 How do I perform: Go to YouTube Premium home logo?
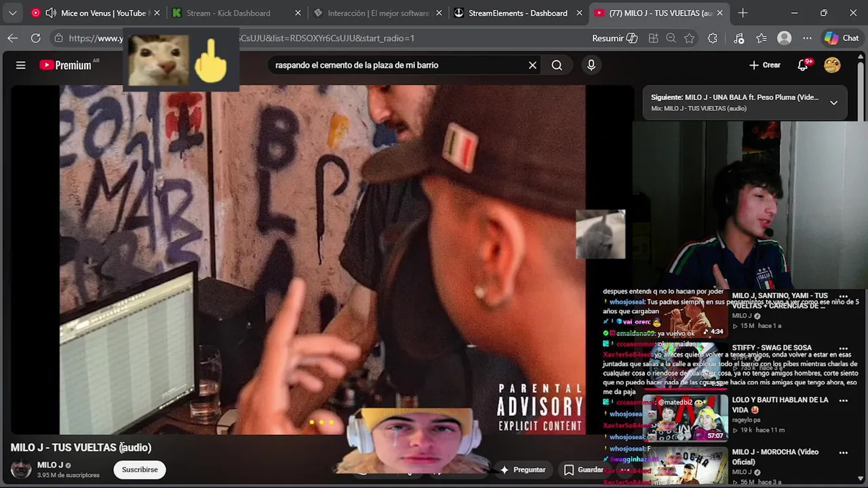coord(66,65)
